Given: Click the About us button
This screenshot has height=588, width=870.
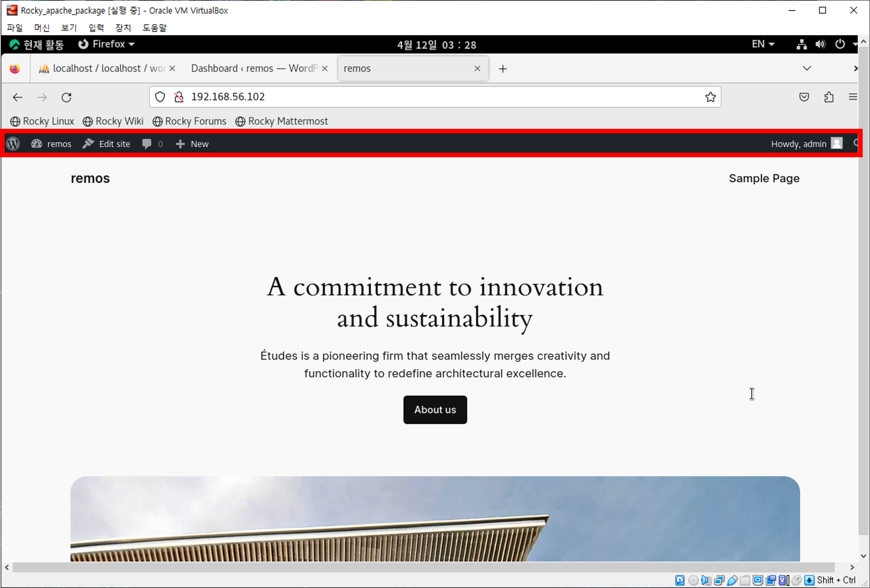Looking at the screenshot, I should [435, 410].
